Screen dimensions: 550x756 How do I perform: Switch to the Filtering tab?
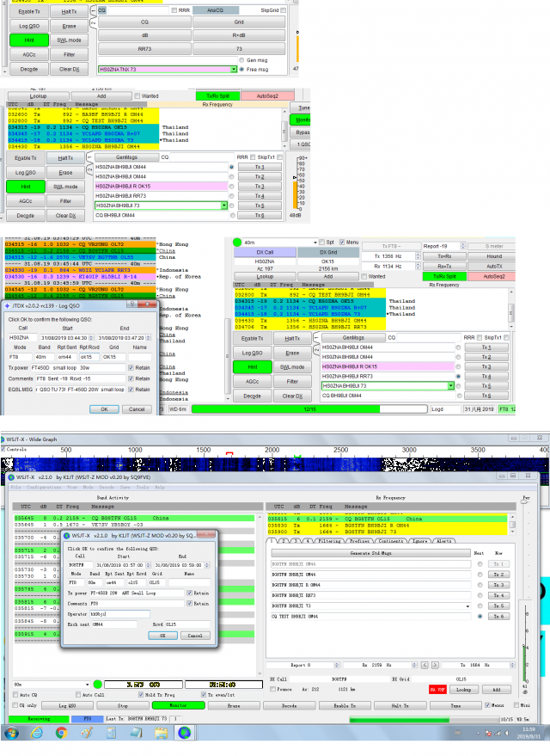coord(329,541)
